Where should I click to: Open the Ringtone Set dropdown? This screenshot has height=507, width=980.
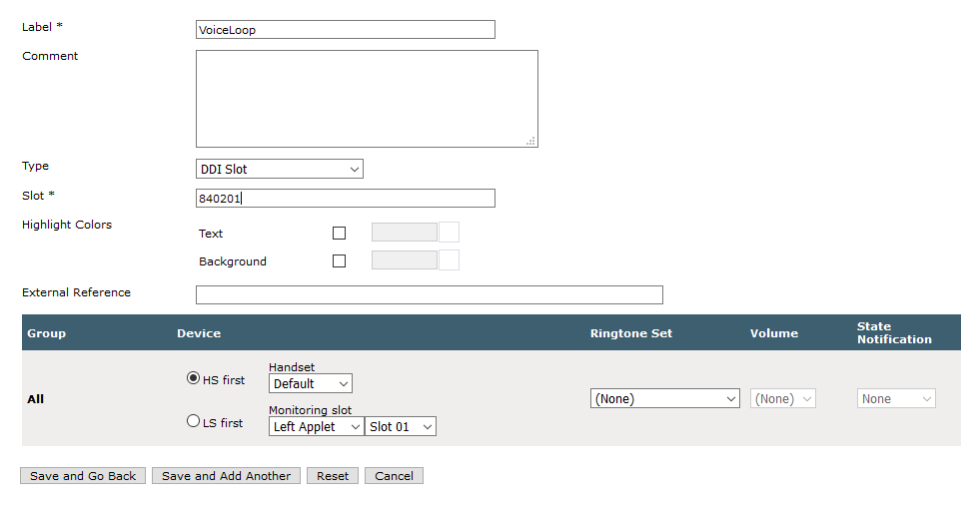(665, 398)
